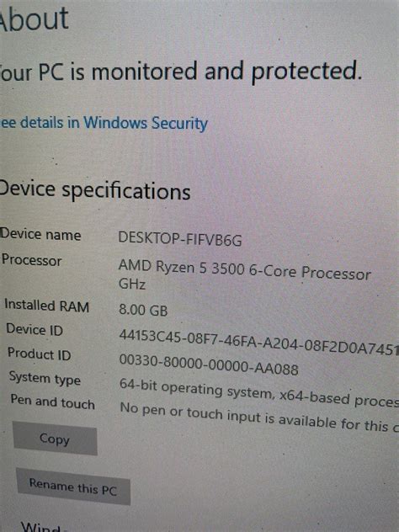Screen dimensions: 399x532
Task: Click the Copy button under device specifications
Action: point(55,439)
